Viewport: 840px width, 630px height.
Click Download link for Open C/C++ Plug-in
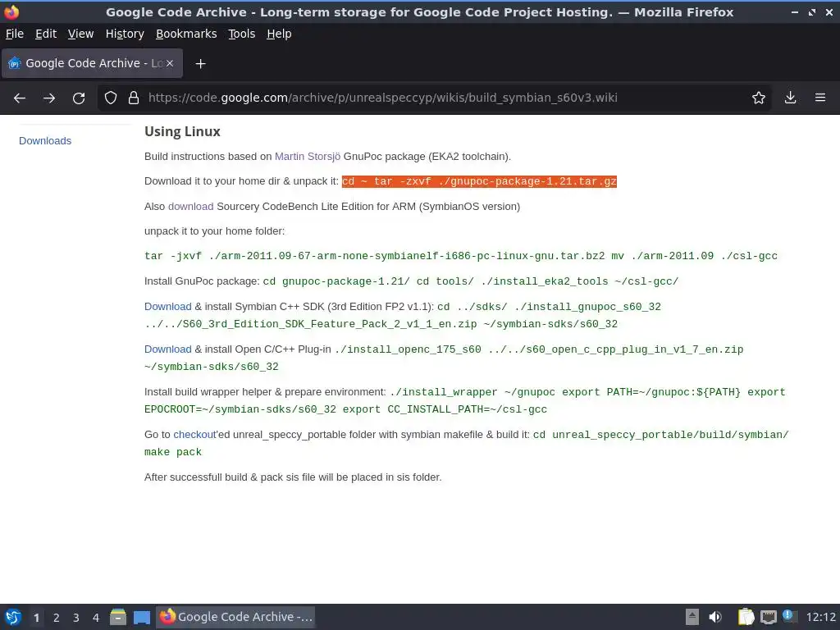pyautogui.click(x=167, y=349)
